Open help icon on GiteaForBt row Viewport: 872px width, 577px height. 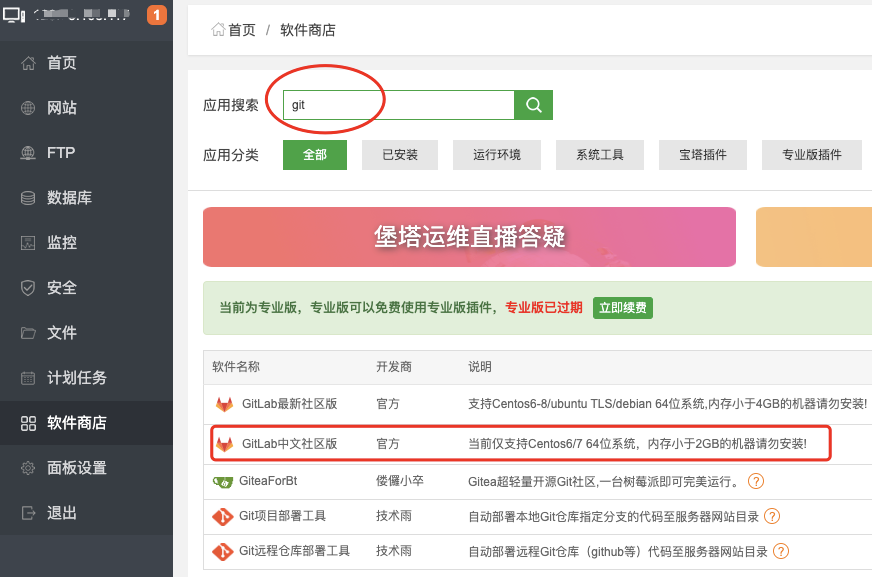click(756, 481)
